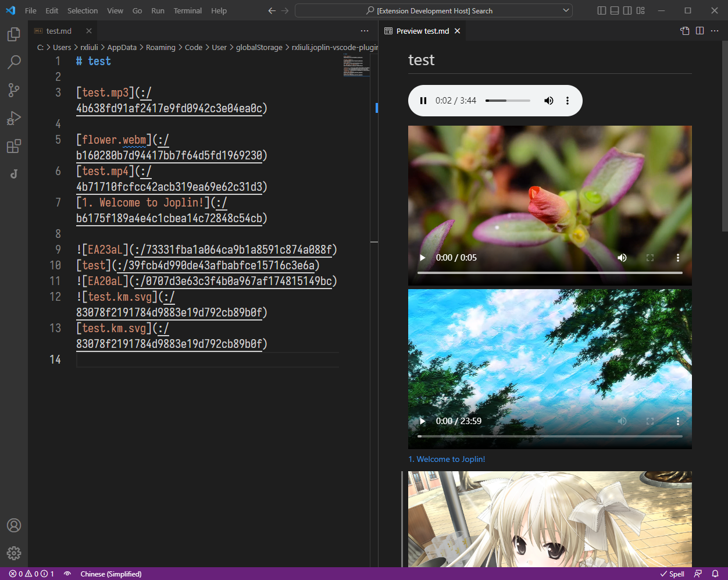Open the Terminal menu
728x580 pixels.
pyautogui.click(x=188, y=10)
